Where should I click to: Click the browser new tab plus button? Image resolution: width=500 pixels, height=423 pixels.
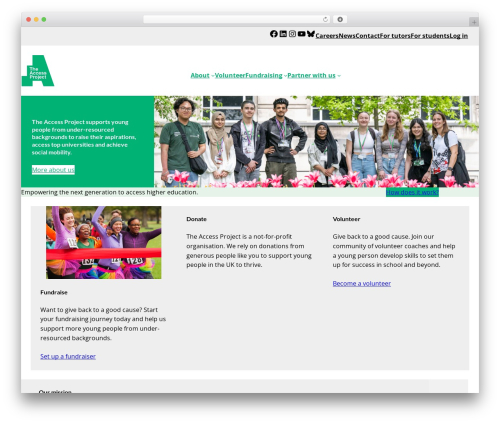coord(474,22)
